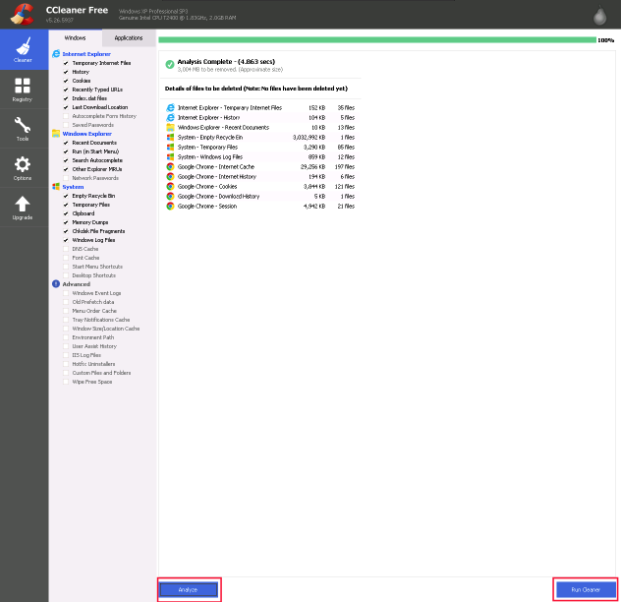Click the Chrome icon for Internet Cache result

(x=170, y=167)
